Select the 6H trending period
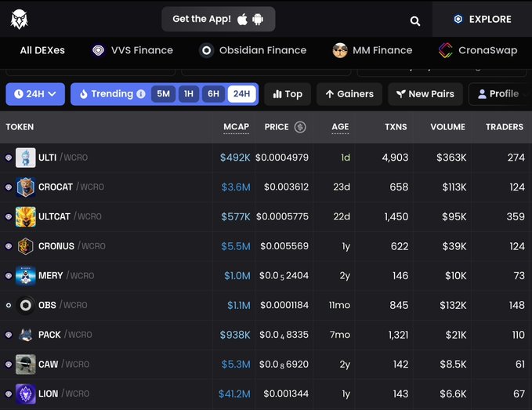532x410 pixels. 213,94
